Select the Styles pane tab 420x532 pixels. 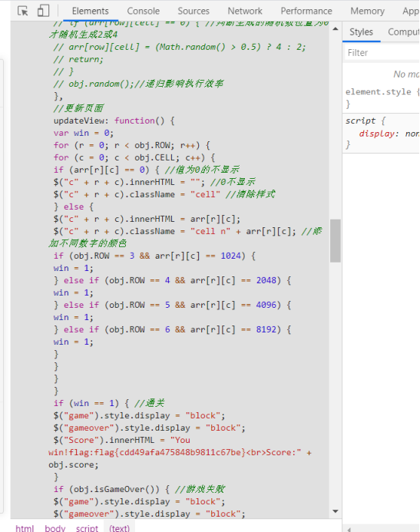(361, 32)
